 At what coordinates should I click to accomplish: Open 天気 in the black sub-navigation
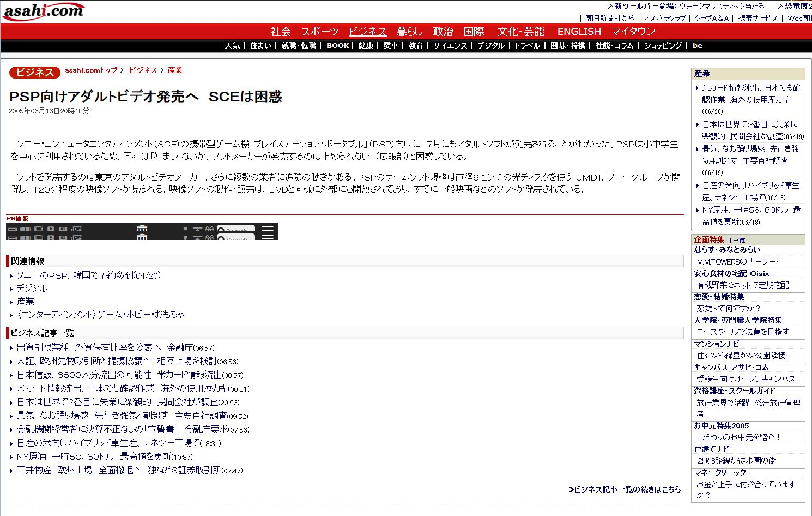pos(232,46)
